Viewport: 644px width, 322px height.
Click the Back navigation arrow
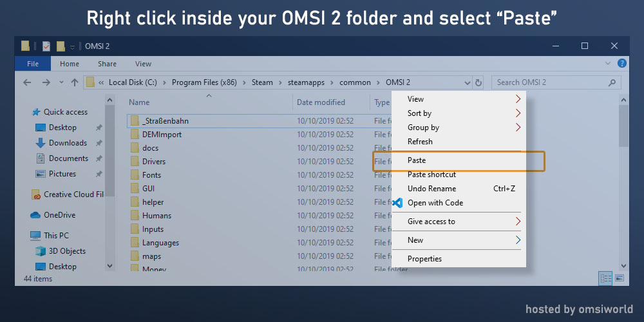[x=27, y=82]
